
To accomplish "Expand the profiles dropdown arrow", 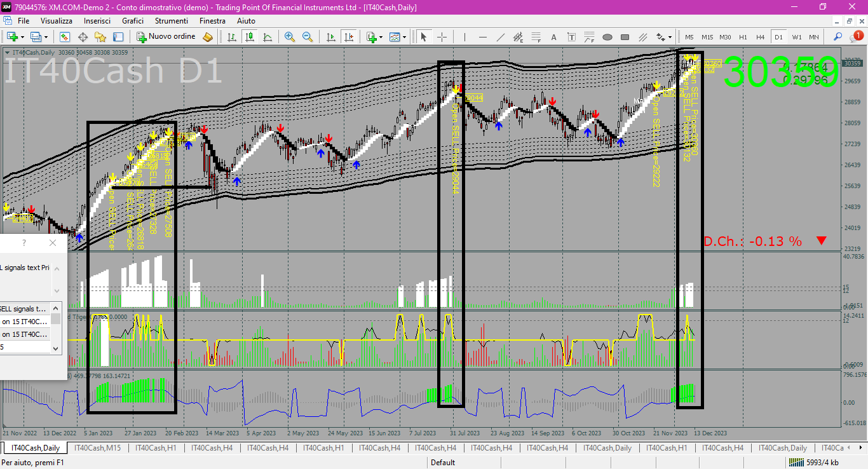I will pos(46,37).
